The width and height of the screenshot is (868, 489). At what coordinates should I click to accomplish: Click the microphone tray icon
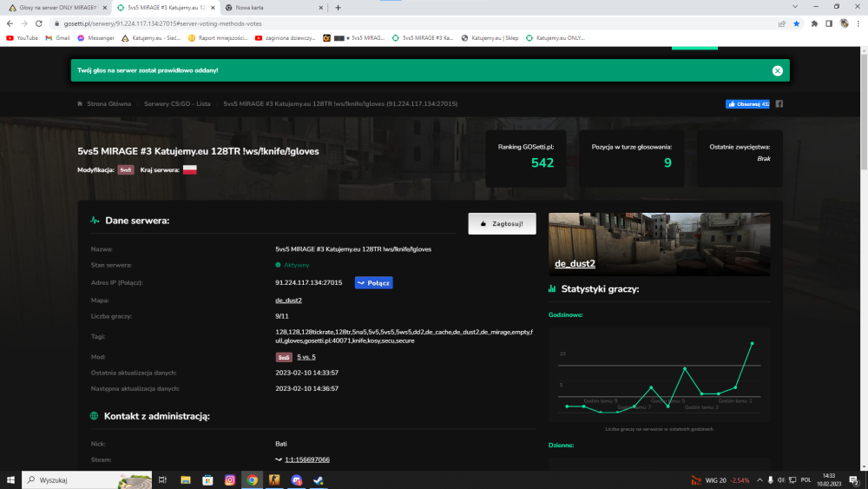(770, 480)
